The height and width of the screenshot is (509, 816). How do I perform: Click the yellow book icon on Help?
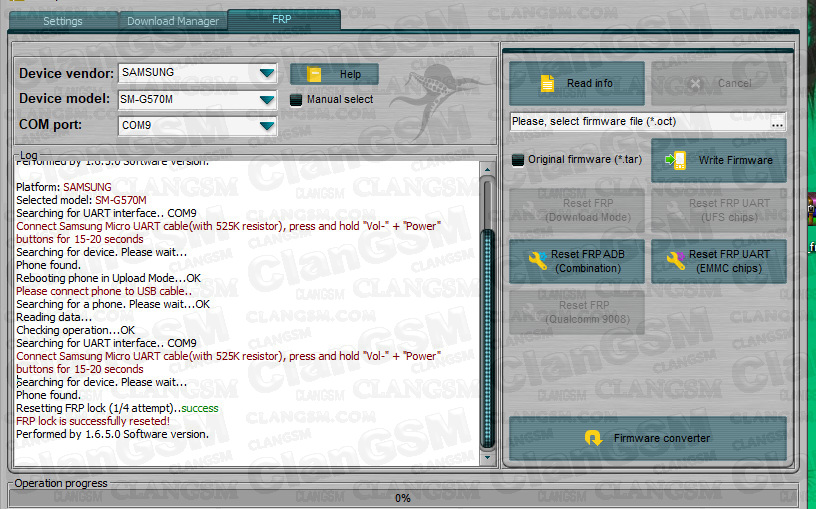(314, 74)
